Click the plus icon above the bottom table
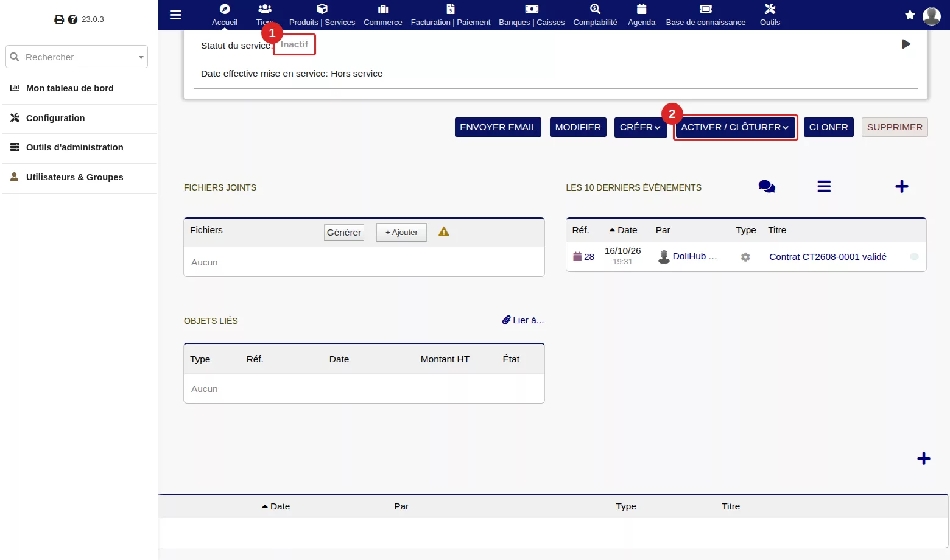 point(924,458)
